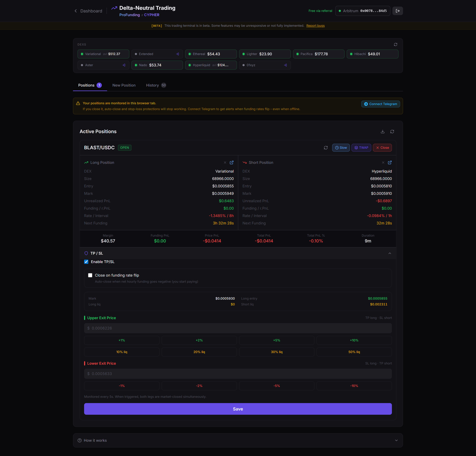
Task: Download active positions via export icon
Action: pyautogui.click(x=383, y=132)
